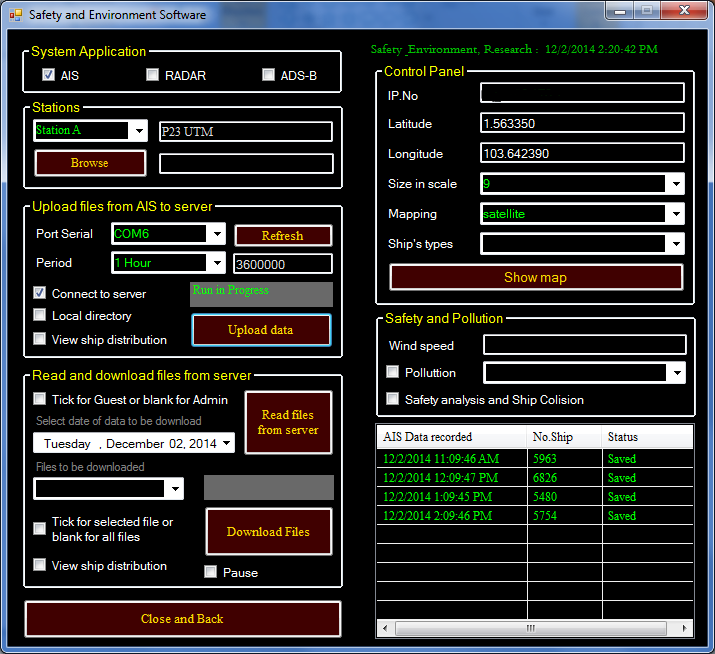Viewport: 715px width, 654px height.
Task: Open the Station A dropdown
Action: coord(138,131)
